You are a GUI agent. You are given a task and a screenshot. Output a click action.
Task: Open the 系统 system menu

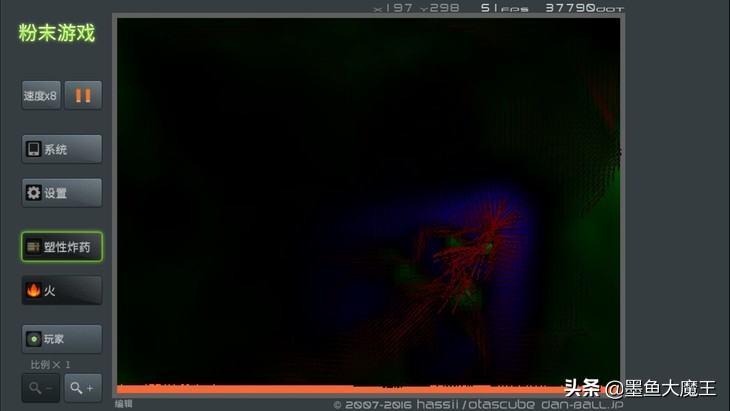tap(62, 149)
